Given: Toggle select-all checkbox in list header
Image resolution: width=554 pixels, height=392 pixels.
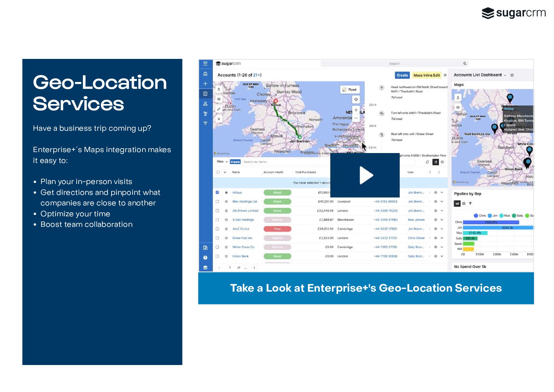Looking at the screenshot, I should [x=218, y=172].
